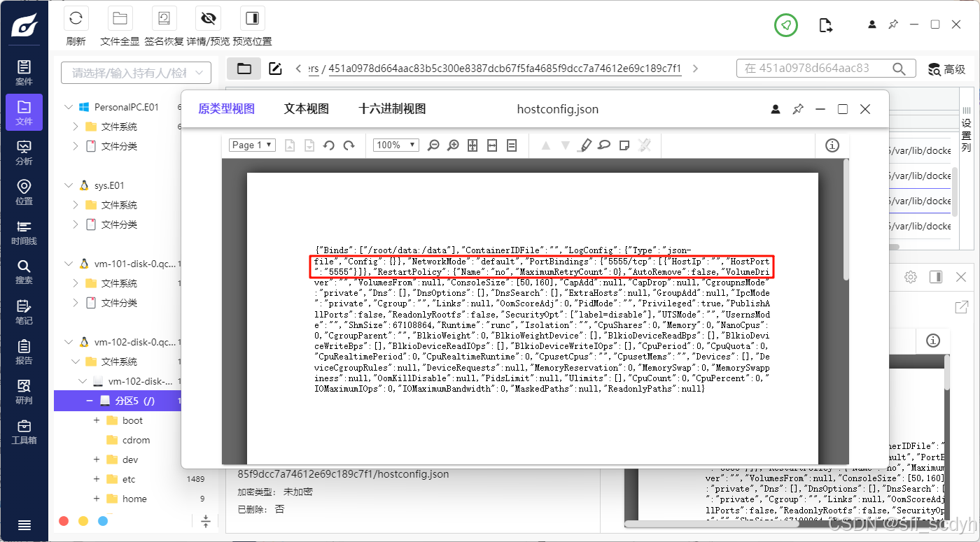Screen dimensions: 980x542
Task: Open the 文件 section in the sidebar
Action: point(24,113)
